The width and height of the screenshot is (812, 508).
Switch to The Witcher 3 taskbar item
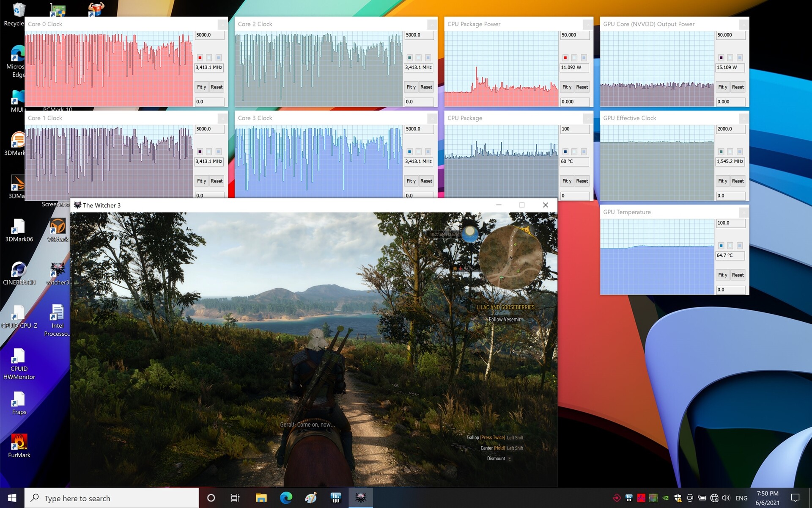(360, 498)
